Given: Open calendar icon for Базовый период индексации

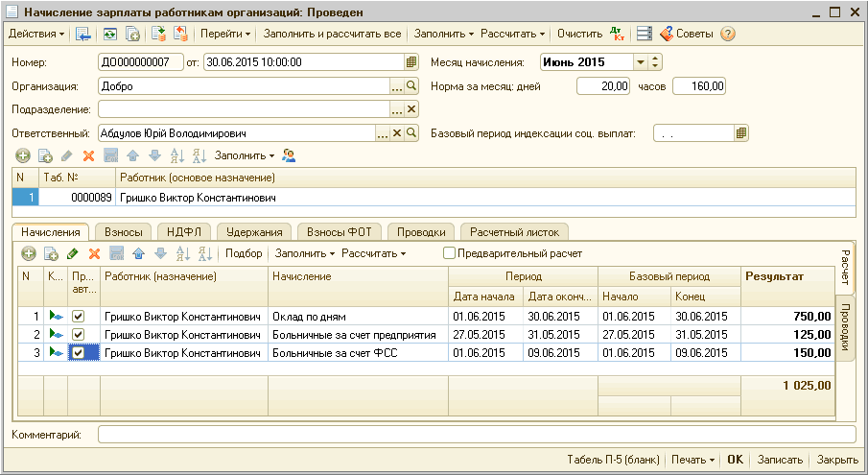Looking at the screenshot, I should click(x=741, y=132).
